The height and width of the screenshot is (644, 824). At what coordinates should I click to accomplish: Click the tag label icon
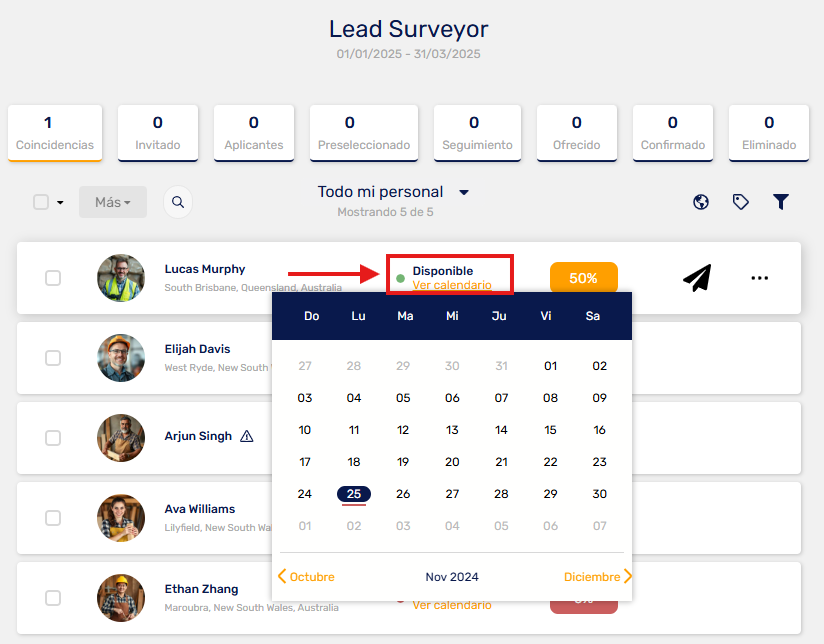[x=740, y=202]
